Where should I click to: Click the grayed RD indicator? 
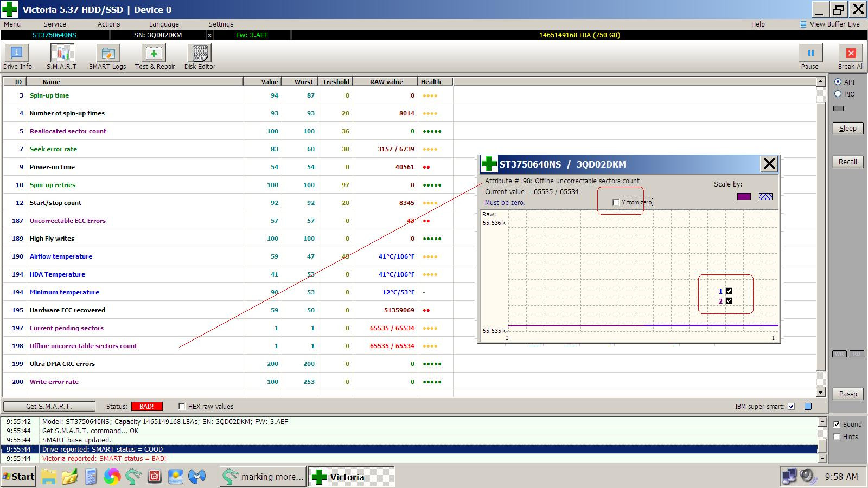pyautogui.click(x=857, y=354)
